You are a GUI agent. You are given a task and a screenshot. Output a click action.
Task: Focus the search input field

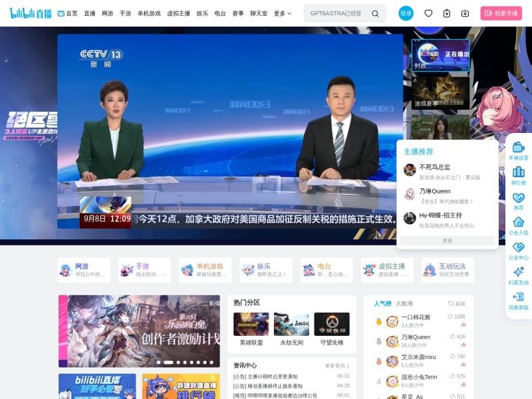point(337,13)
